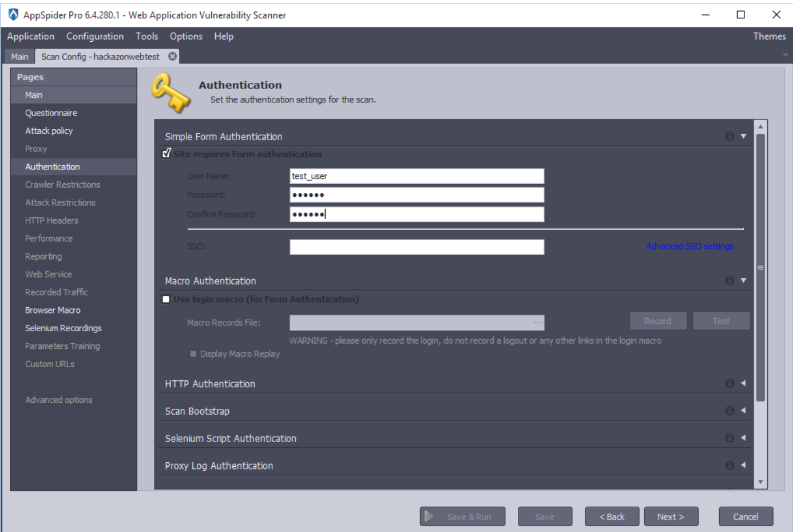The height and width of the screenshot is (532, 793).
Task: Expand the Selenium Script Authentication section
Action: [743, 438]
